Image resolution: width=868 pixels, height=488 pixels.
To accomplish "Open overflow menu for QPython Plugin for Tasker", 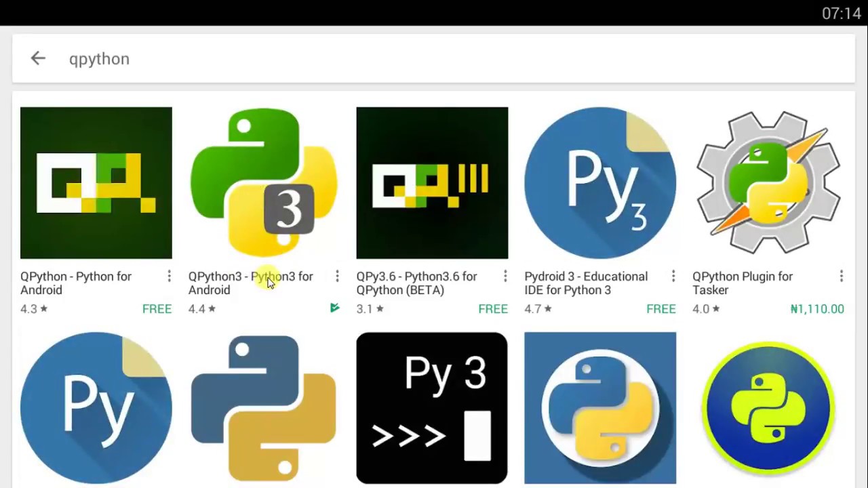I will [x=842, y=277].
